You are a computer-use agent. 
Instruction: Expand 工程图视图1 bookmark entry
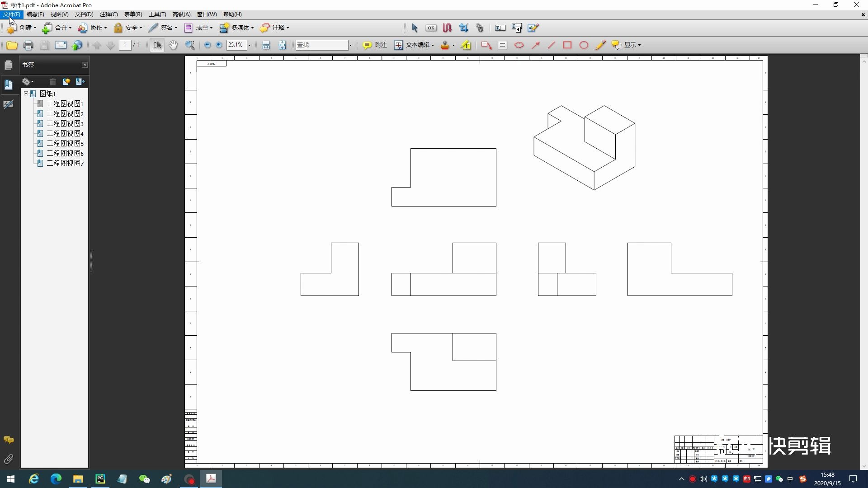tap(33, 103)
